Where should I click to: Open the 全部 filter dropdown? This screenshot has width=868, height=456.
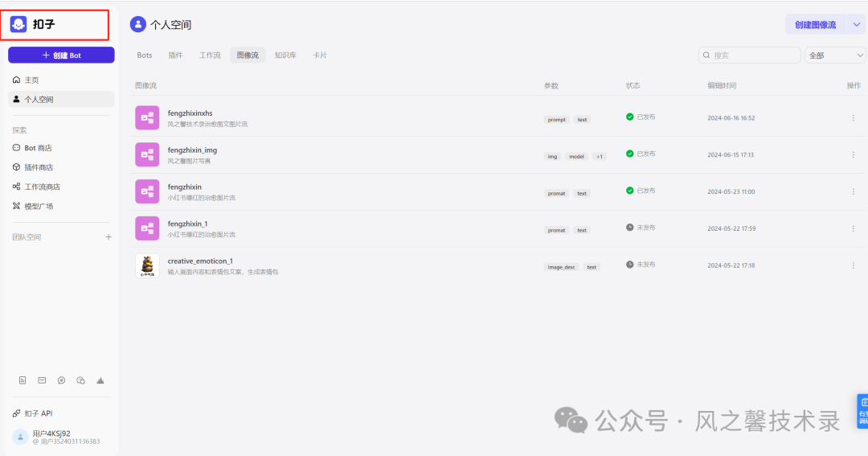(835, 55)
